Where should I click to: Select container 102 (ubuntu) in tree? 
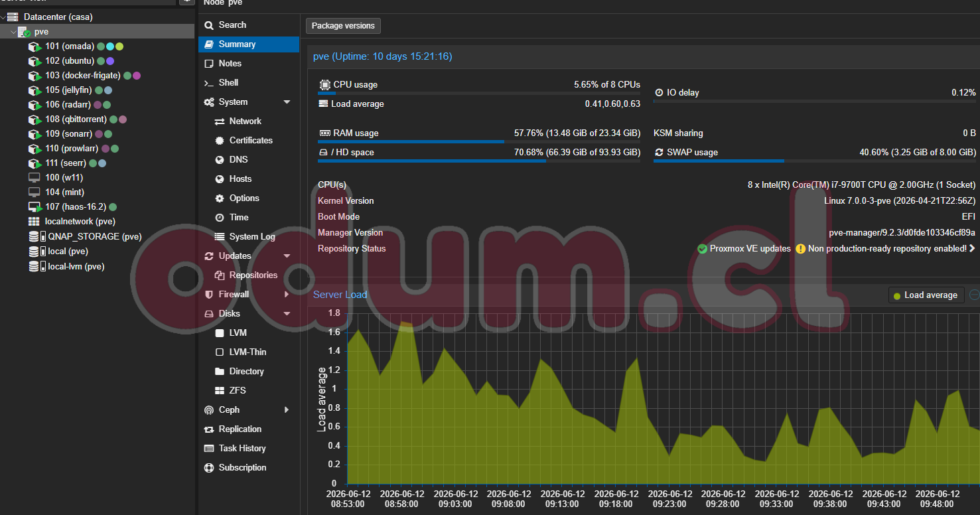(x=70, y=61)
